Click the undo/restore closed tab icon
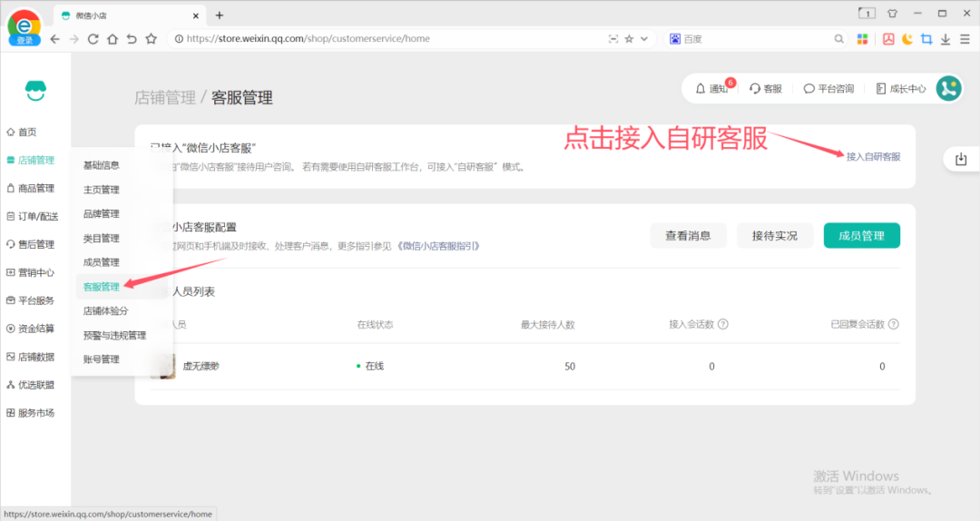 pos(132,39)
